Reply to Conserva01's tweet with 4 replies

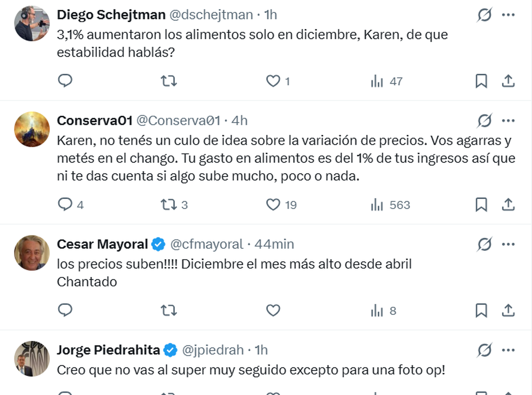[x=65, y=204]
